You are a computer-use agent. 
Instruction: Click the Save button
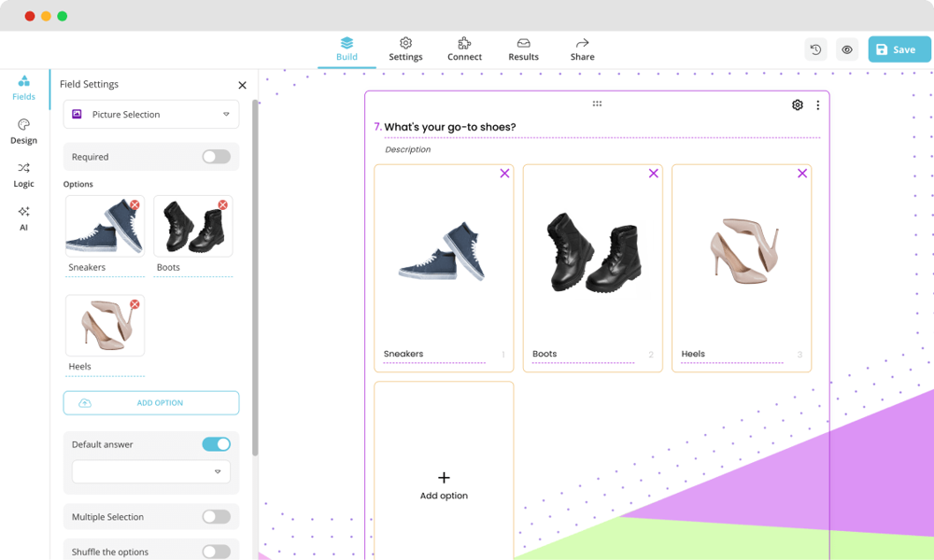(x=899, y=49)
